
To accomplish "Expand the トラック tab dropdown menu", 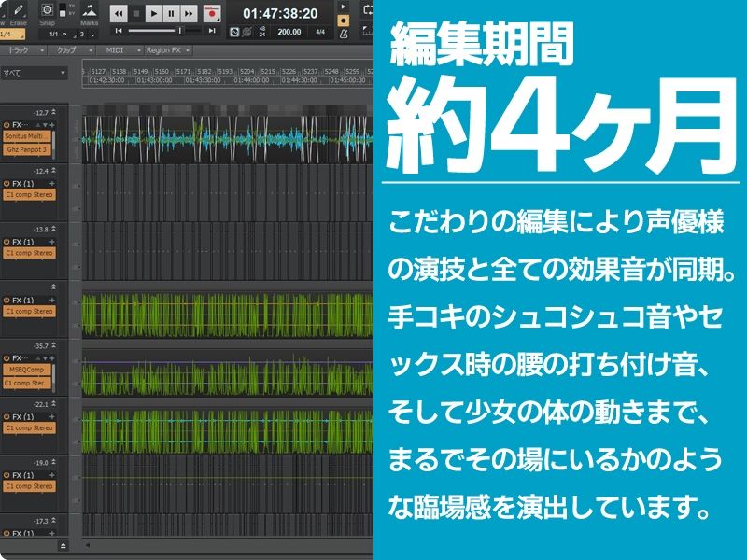I will point(43,49).
